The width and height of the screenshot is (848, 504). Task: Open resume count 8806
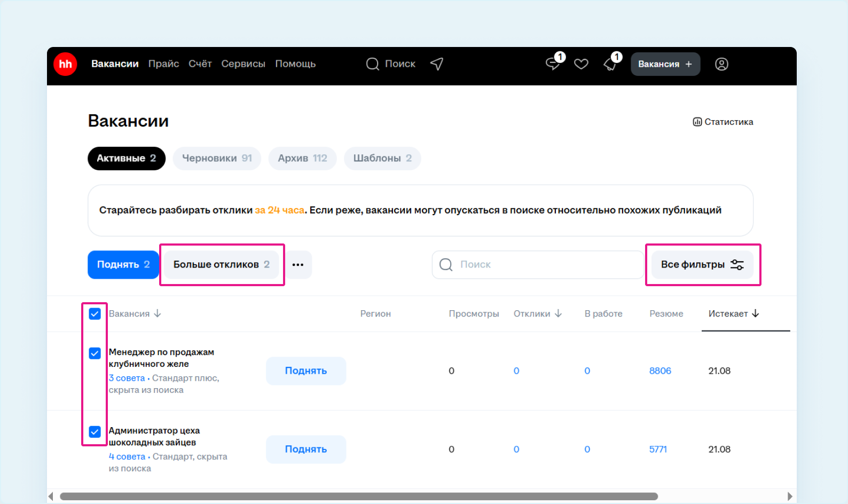click(660, 371)
